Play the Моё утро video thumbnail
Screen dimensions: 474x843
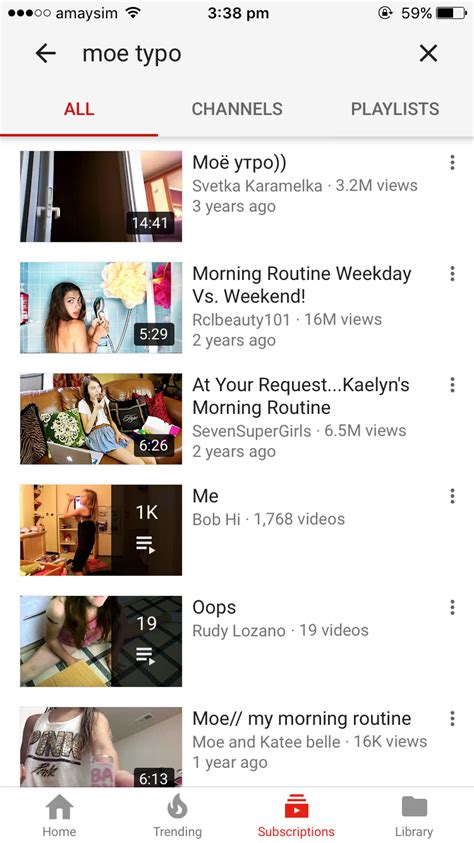(101, 196)
